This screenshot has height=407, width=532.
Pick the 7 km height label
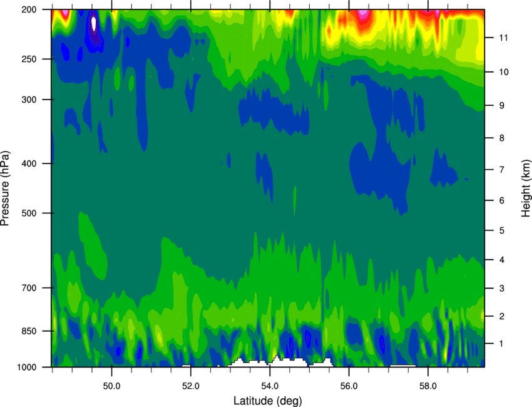[x=501, y=170]
